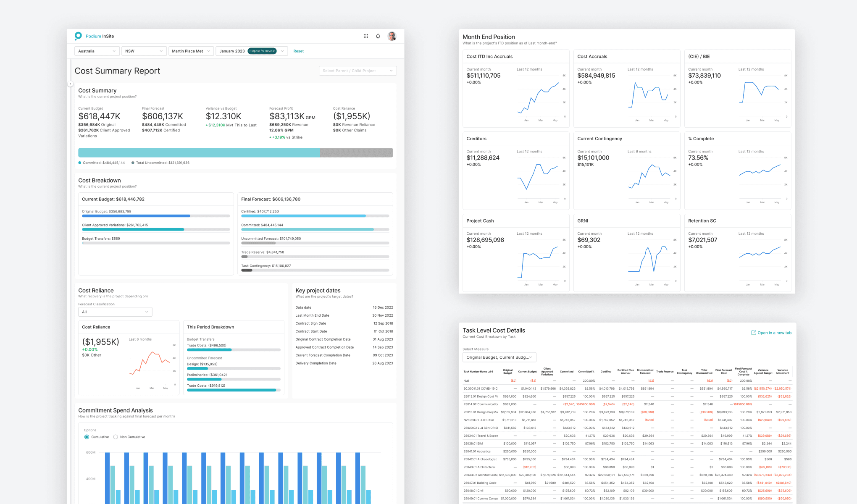Click the $83,113K Forecast Profit value
This screenshot has height=504, width=857.
[287, 116]
